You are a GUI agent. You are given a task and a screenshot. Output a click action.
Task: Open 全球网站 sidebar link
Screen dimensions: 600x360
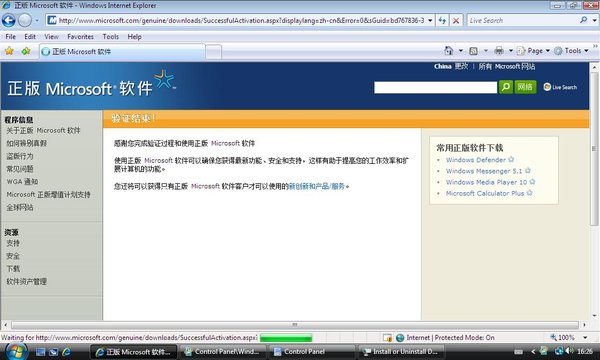point(20,207)
